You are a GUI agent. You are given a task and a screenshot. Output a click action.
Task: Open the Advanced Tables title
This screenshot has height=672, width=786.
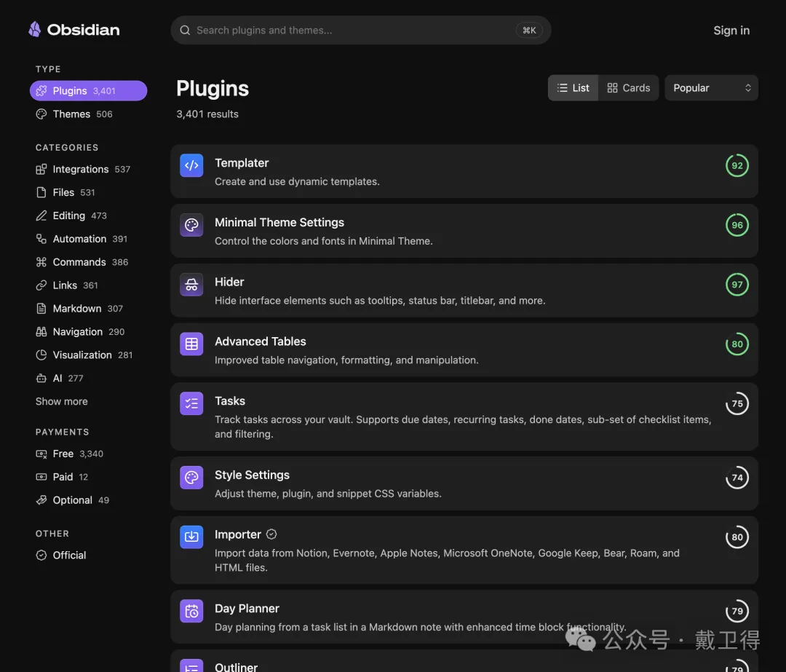260,341
